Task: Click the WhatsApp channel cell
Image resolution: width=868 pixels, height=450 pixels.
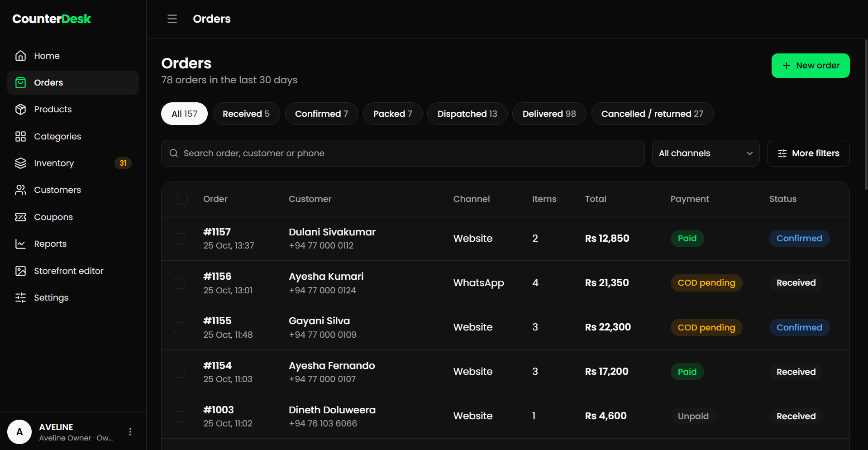Action: tap(479, 282)
